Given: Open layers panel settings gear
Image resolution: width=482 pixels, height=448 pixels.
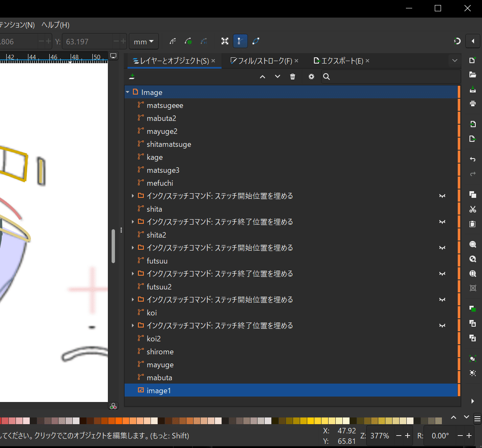Looking at the screenshot, I should [311, 77].
